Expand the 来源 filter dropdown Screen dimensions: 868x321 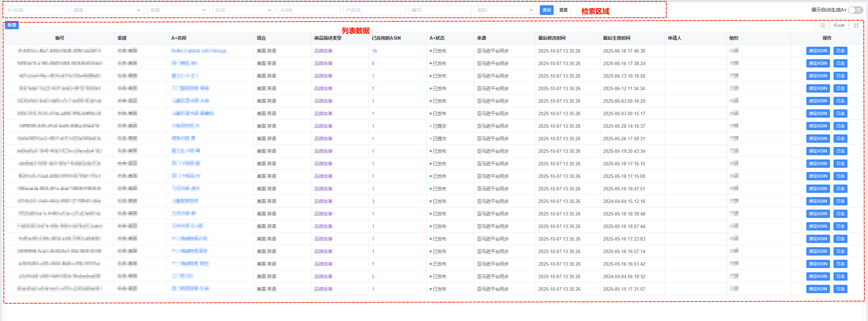[178, 10]
